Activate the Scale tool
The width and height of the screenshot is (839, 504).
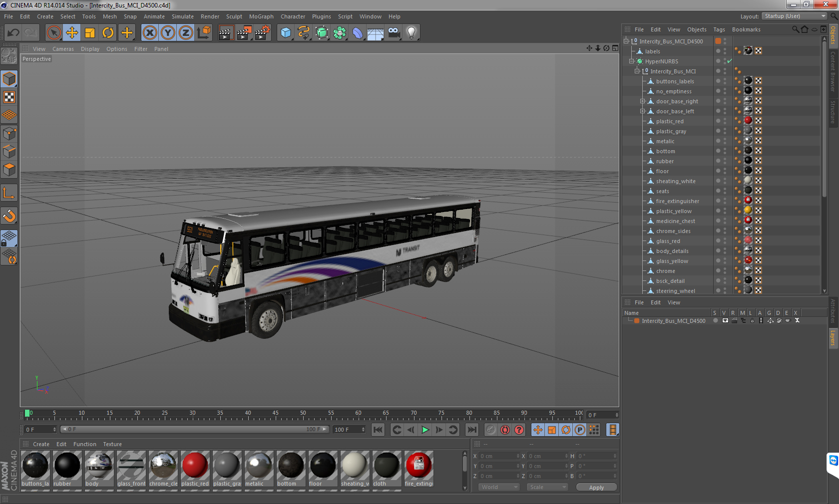click(x=90, y=33)
